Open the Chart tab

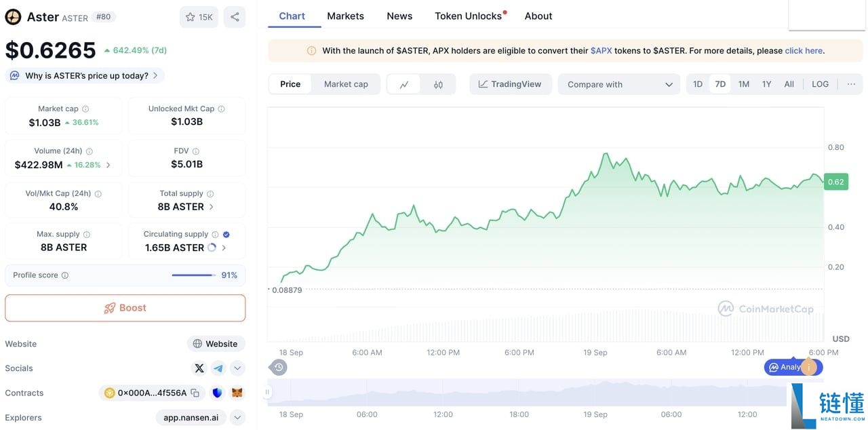[x=292, y=16]
